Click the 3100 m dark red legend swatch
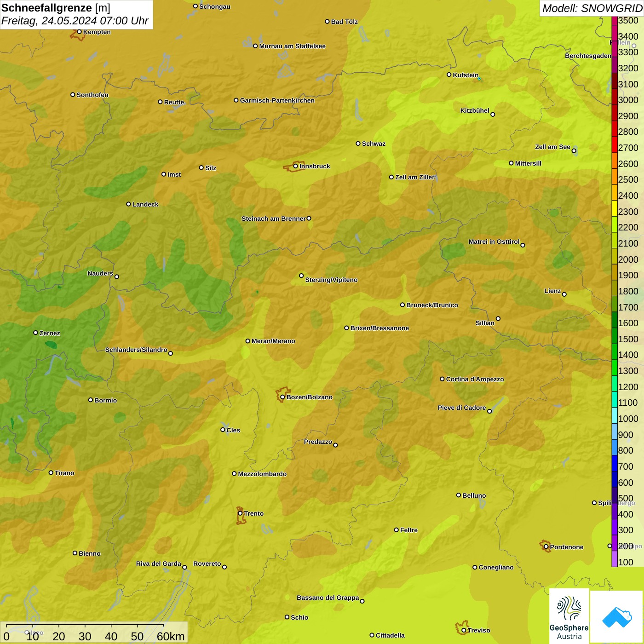The width and height of the screenshot is (644, 644). [615, 81]
